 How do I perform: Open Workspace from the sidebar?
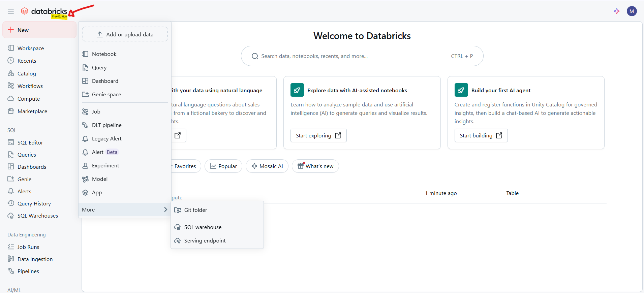[30, 48]
